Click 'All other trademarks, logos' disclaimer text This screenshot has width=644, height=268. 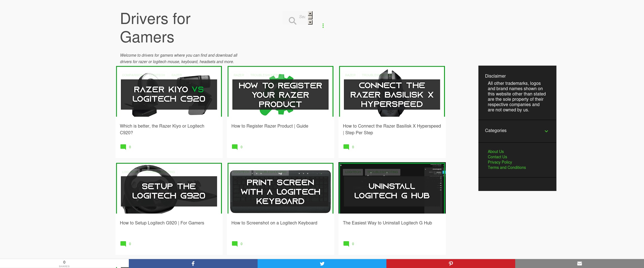pos(517,97)
